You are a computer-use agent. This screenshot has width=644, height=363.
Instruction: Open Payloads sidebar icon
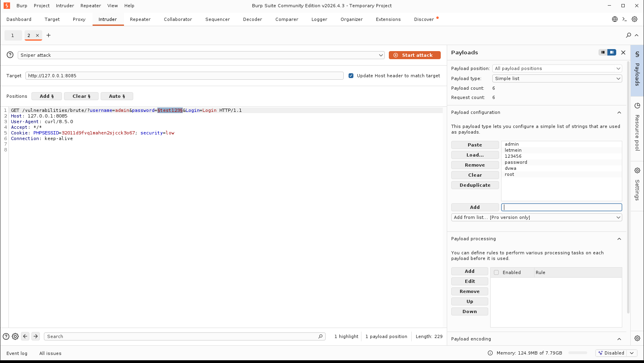(x=637, y=54)
